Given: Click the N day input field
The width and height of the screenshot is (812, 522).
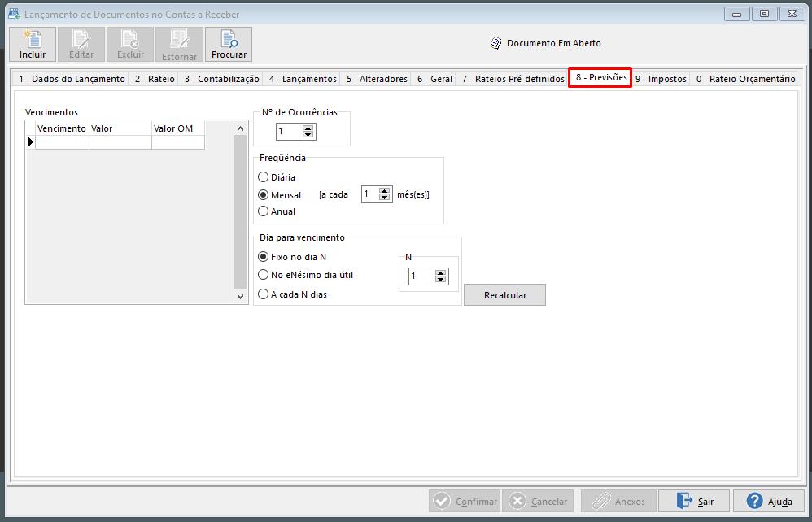Looking at the screenshot, I should tap(422, 276).
